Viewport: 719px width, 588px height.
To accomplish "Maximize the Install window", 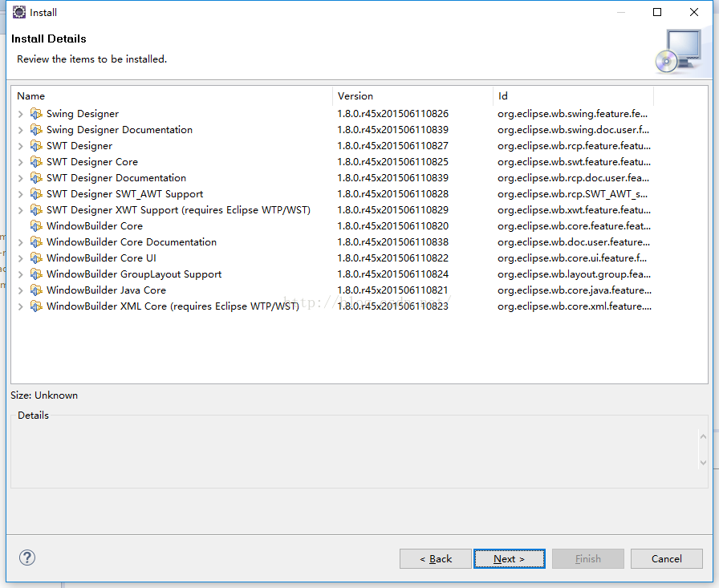I will (657, 12).
